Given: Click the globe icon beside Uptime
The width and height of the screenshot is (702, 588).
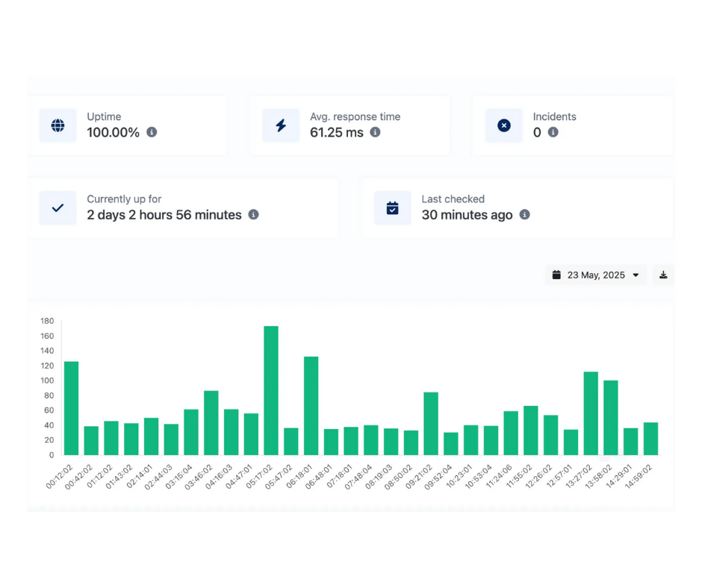Looking at the screenshot, I should pyautogui.click(x=58, y=125).
